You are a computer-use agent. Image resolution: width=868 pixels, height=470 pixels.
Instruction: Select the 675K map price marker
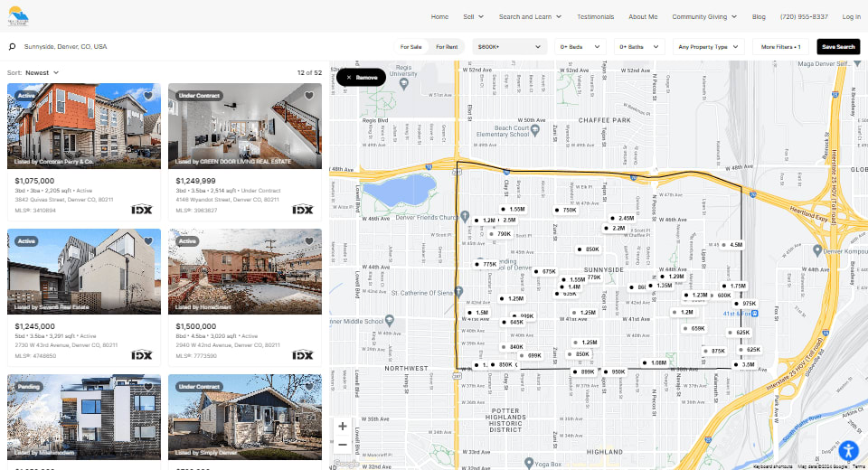click(545, 272)
